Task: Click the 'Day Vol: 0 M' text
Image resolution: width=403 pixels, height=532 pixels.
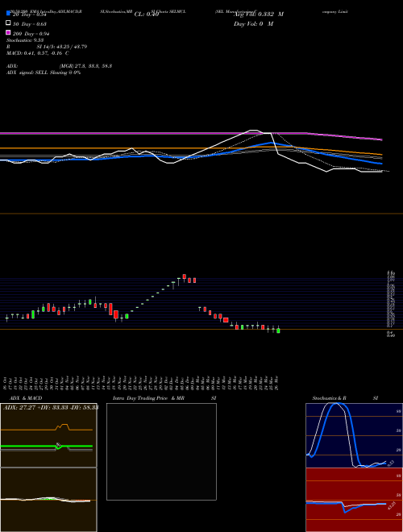Action: pos(253,24)
